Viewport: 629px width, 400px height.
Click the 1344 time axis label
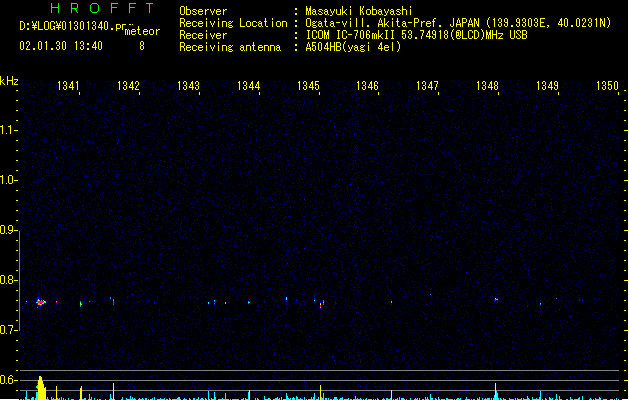[248, 86]
